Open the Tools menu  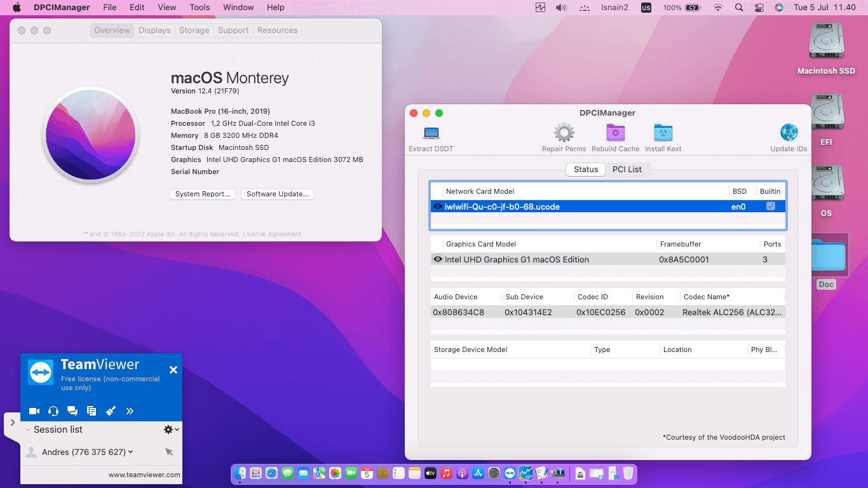(200, 8)
